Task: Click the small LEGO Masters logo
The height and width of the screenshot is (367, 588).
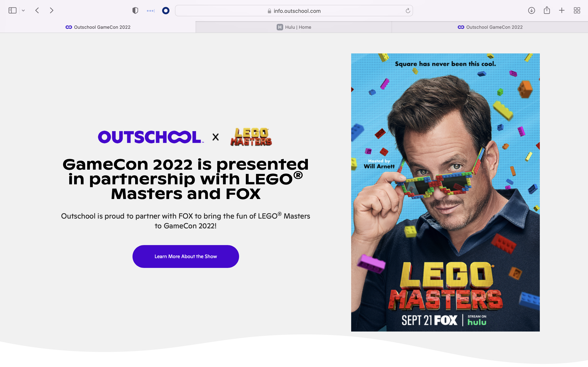Action: 251,137
